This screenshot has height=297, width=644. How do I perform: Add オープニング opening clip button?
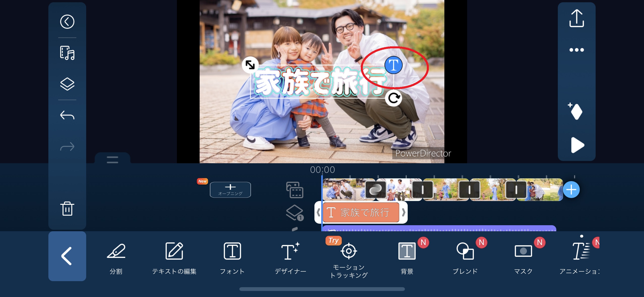coord(230,189)
